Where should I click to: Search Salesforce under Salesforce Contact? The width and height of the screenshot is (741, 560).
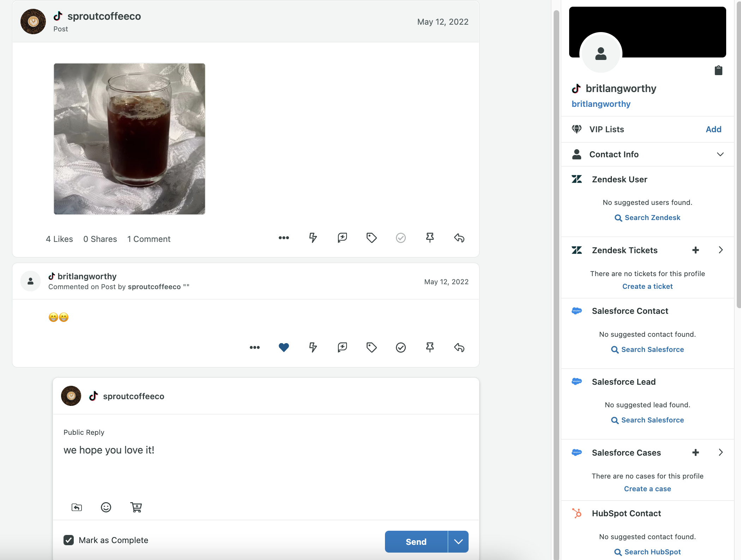(647, 349)
